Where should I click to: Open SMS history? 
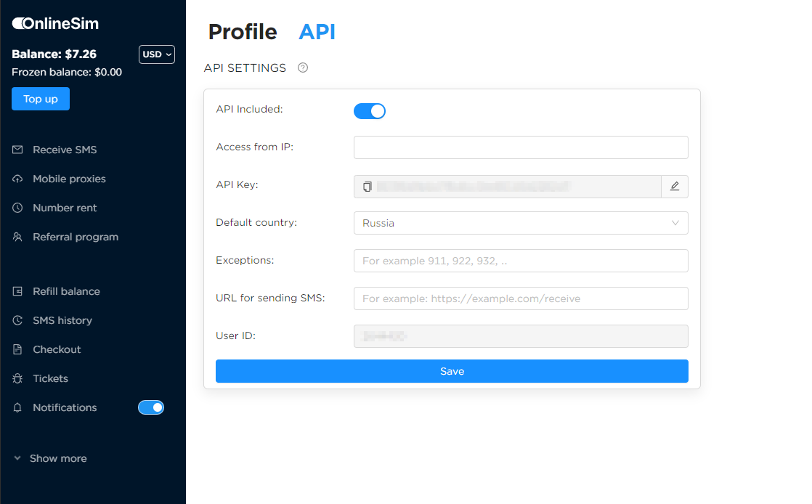tap(62, 320)
